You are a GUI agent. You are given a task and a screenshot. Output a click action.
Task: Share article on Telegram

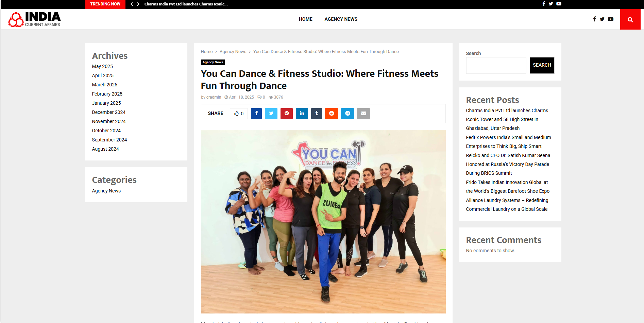pos(348,114)
